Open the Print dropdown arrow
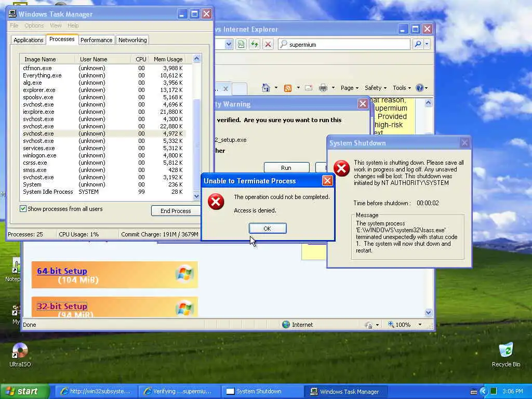This screenshot has height=399, width=532. pos(333,88)
